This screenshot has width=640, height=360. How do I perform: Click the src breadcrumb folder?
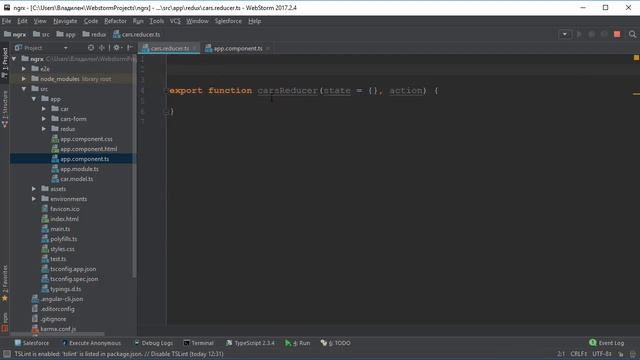point(41,34)
